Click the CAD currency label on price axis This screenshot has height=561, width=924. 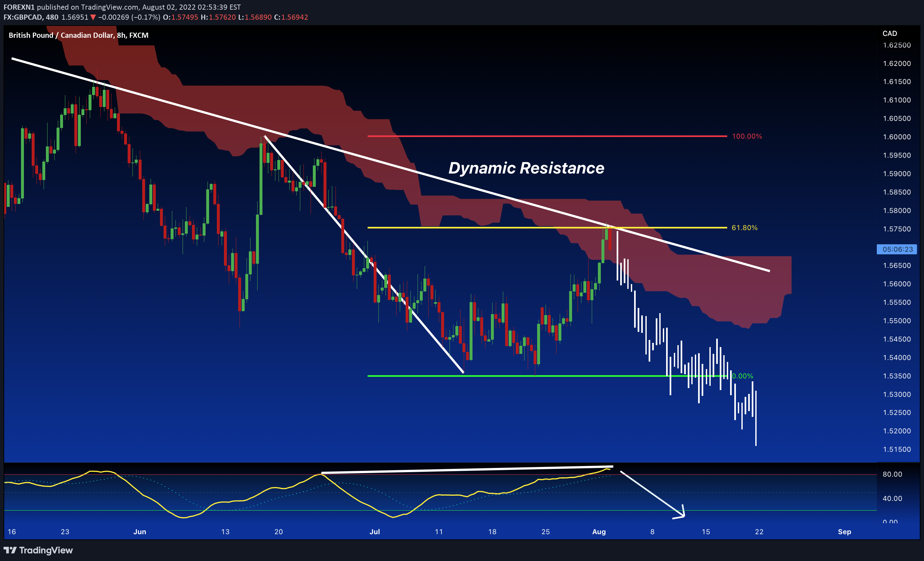tap(889, 33)
